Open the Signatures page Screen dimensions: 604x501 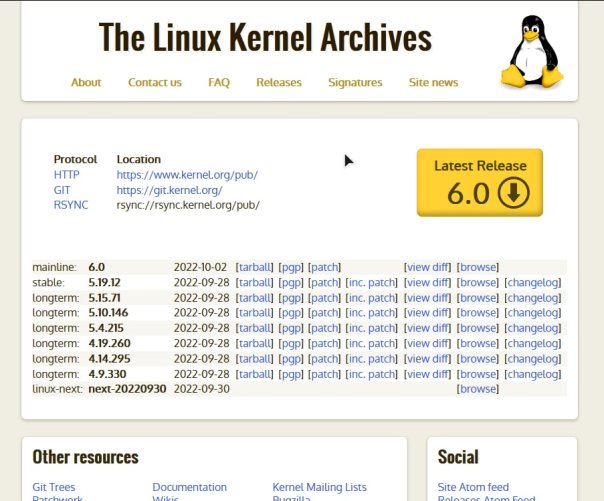355,82
